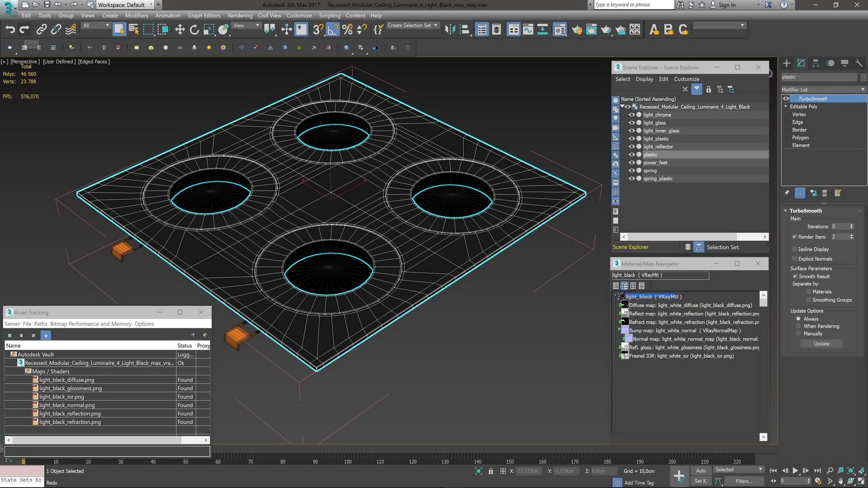Select the Move tool in main toolbar
The width and height of the screenshot is (868, 488).
[180, 30]
